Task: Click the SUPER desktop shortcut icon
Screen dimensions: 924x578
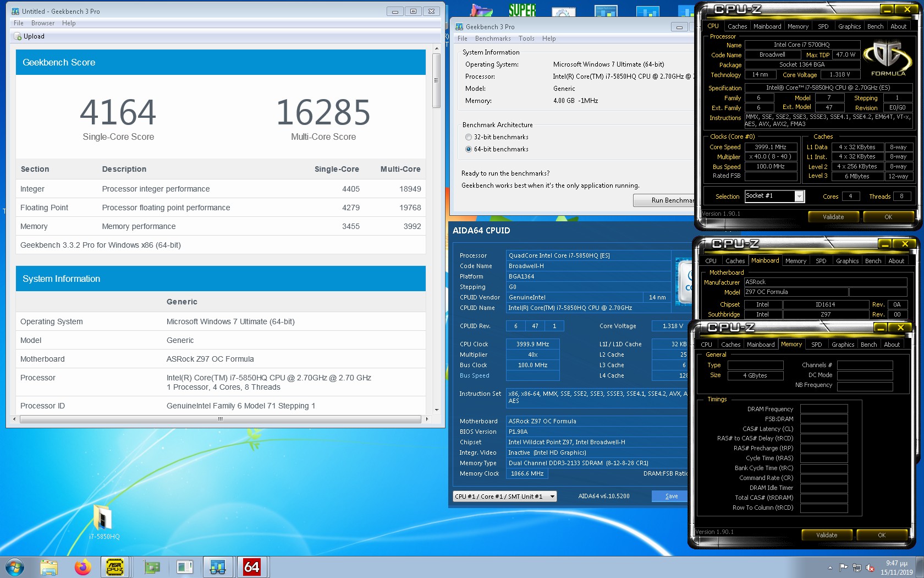Action: pyautogui.click(x=522, y=9)
